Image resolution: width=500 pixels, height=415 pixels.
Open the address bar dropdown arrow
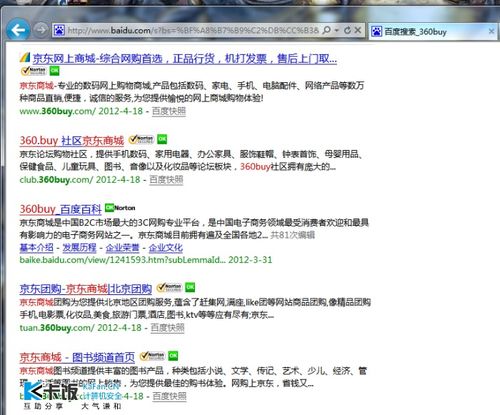click(x=337, y=30)
